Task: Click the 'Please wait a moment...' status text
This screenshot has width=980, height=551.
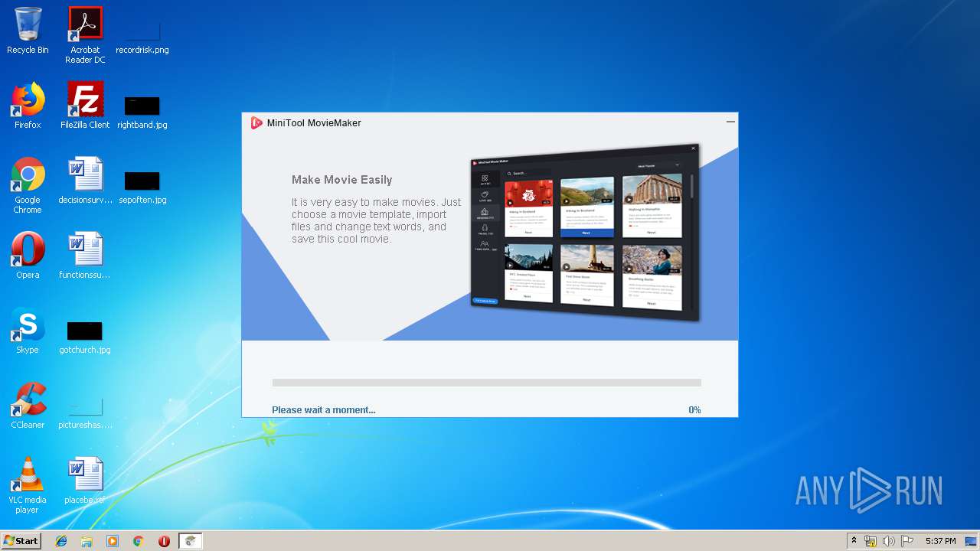Action: 324,410
